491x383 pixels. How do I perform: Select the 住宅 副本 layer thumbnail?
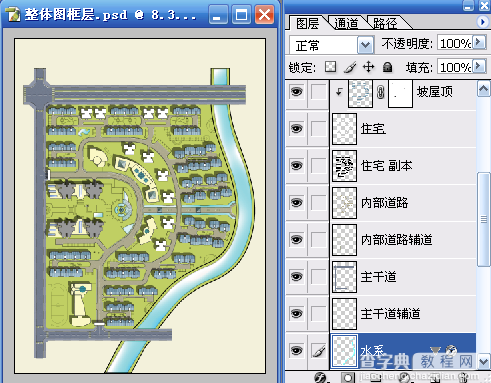344,165
